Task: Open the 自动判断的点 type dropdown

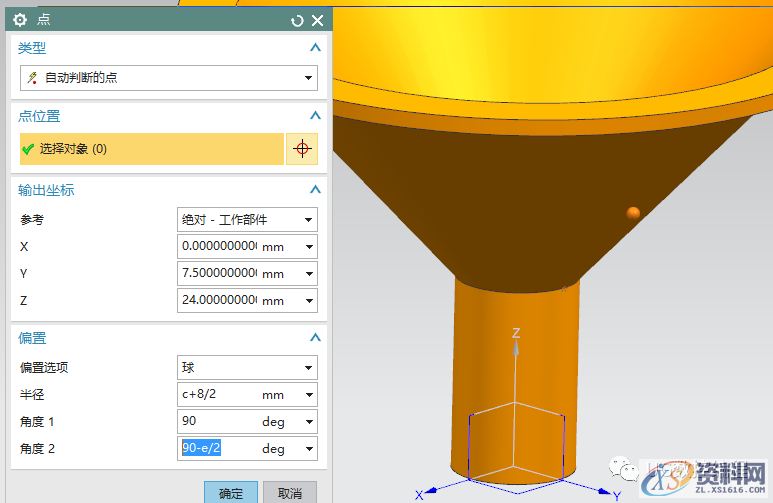Action: pos(169,78)
